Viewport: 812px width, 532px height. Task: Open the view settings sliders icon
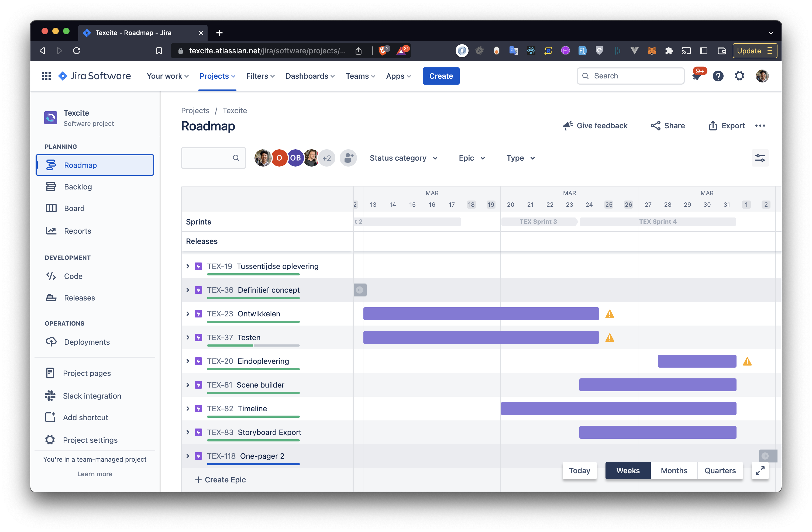760,158
